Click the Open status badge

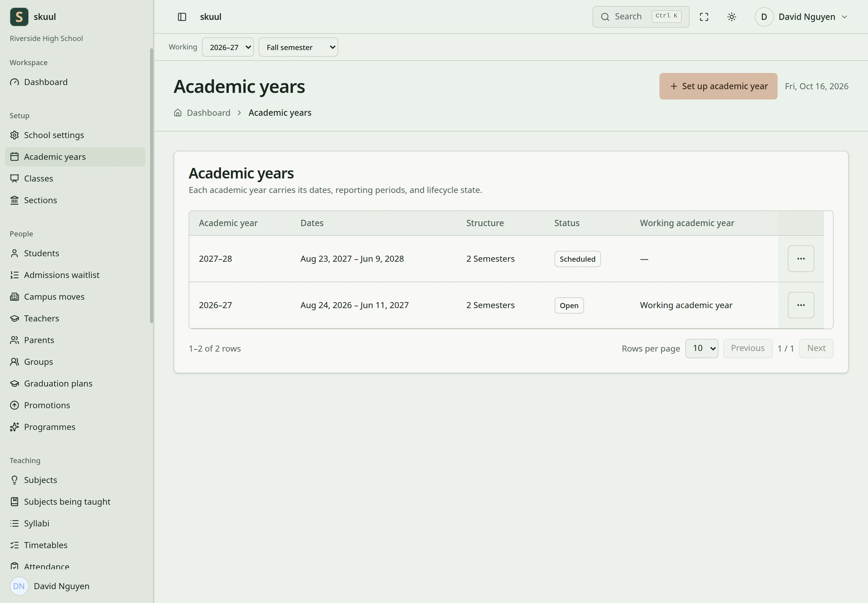[569, 306]
